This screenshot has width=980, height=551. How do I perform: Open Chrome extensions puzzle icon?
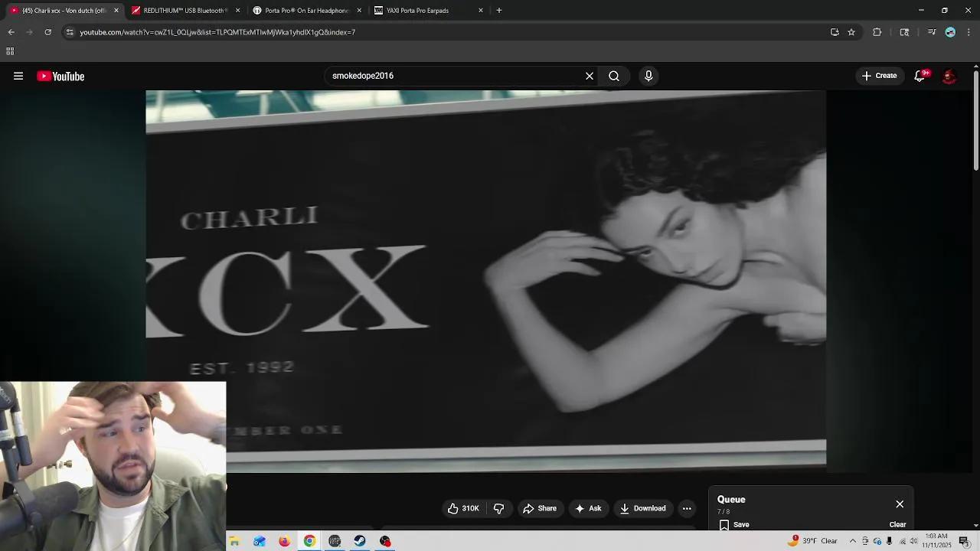(x=877, y=32)
